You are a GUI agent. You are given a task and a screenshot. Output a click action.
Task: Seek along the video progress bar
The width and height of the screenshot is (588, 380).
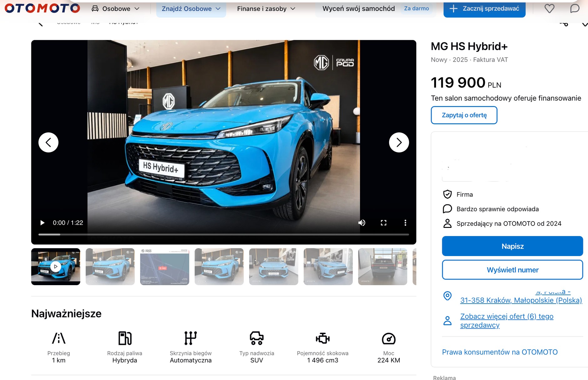[224, 234]
